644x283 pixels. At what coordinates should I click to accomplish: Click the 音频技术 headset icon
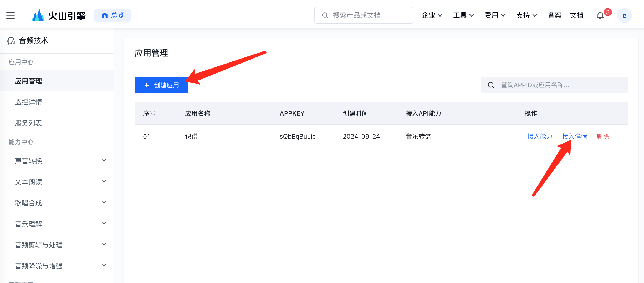click(11, 41)
